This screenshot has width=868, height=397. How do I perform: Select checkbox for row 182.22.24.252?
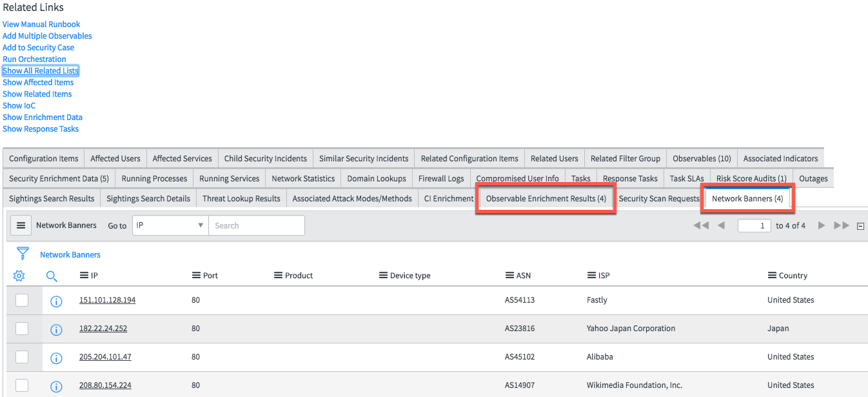22,329
